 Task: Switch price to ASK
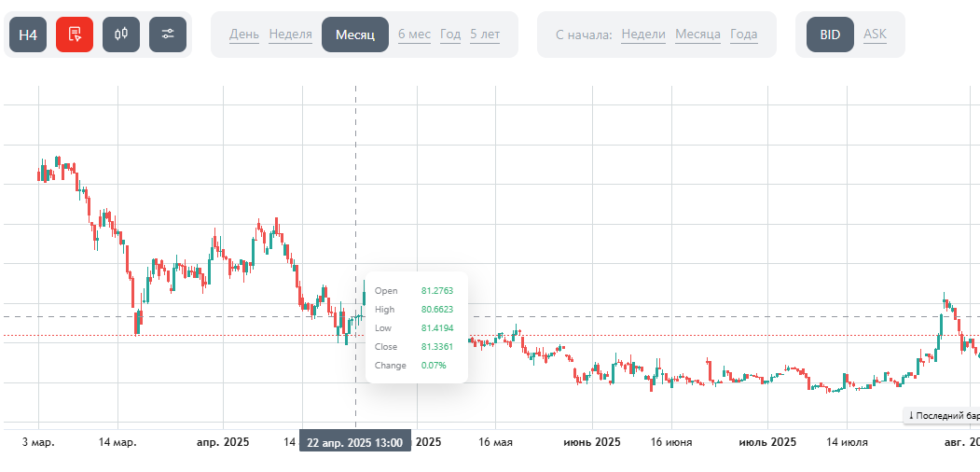tap(875, 35)
